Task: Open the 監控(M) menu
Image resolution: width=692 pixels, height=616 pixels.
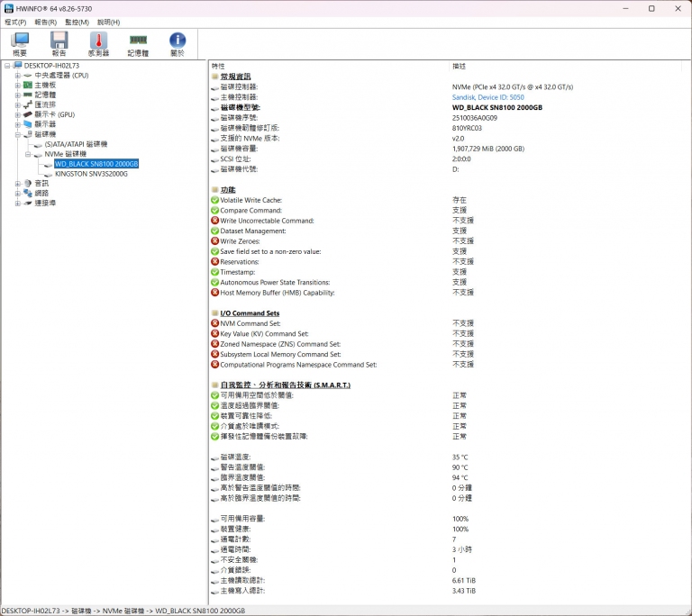Action: 77,22
